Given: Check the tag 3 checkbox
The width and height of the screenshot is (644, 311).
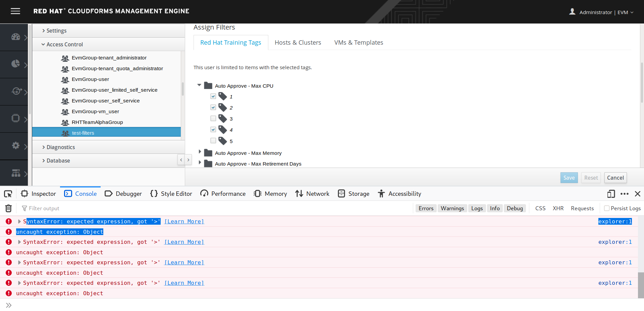Looking at the screenshot, I should [213, 119].
